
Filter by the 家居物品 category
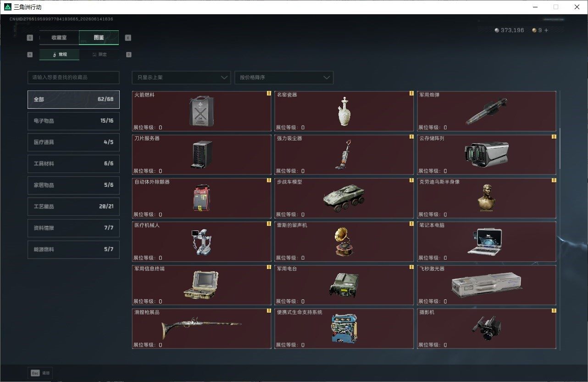click(x=73, y=185)
